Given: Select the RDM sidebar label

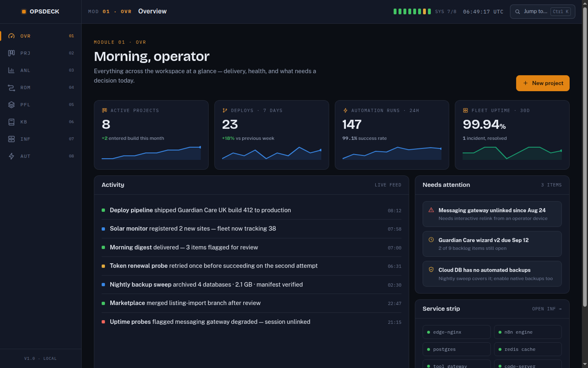Looking at the screenshot, I should tap(25, 87).
